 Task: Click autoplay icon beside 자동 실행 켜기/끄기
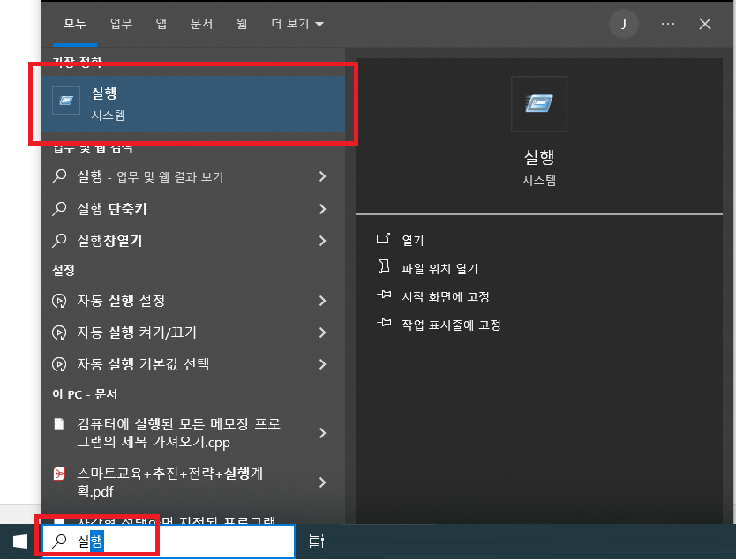59,332
